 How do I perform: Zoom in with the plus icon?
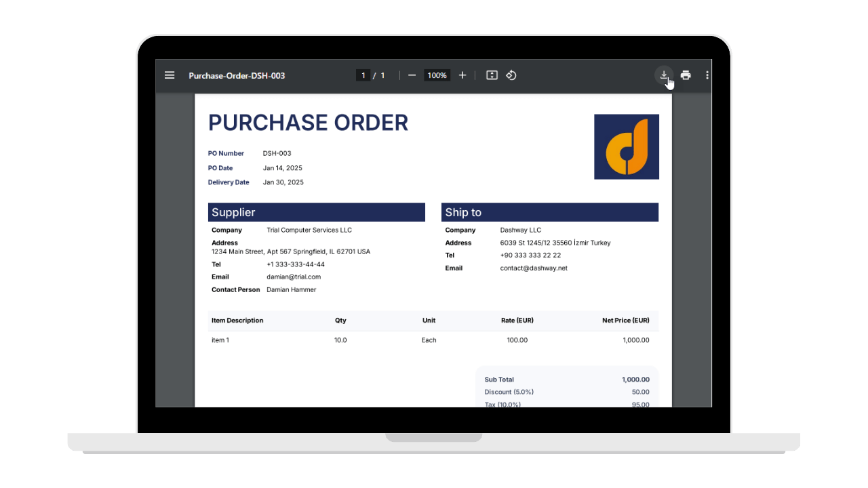(462, 75)
